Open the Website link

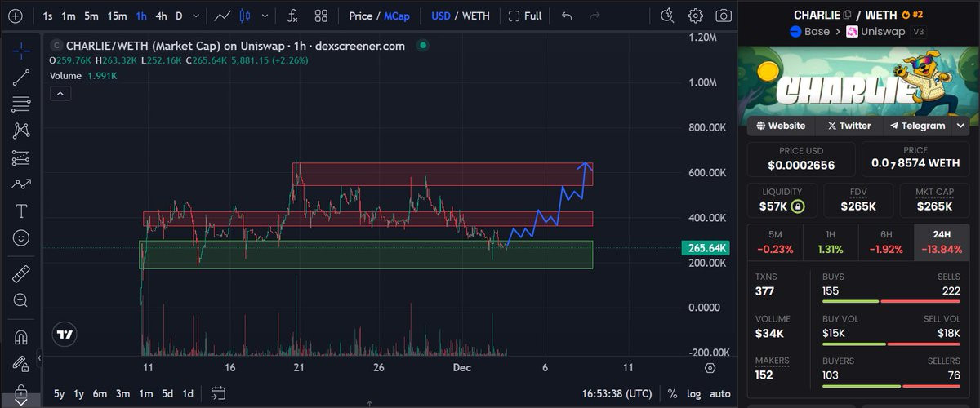pos(781,126)
